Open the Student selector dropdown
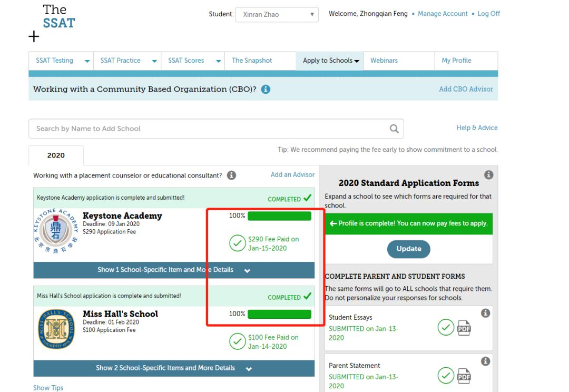This screenshot has width=569, height=392. pos(277,15)
